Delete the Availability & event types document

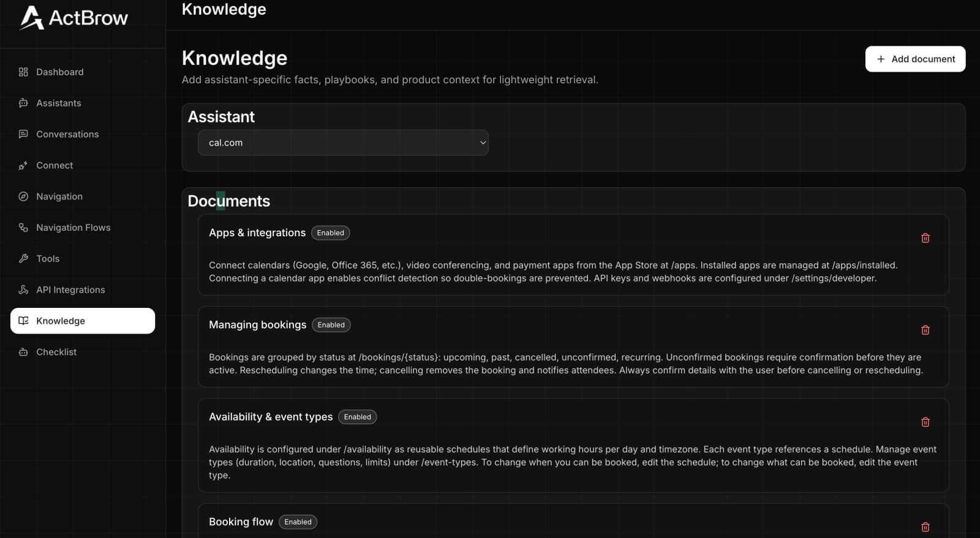925,422
